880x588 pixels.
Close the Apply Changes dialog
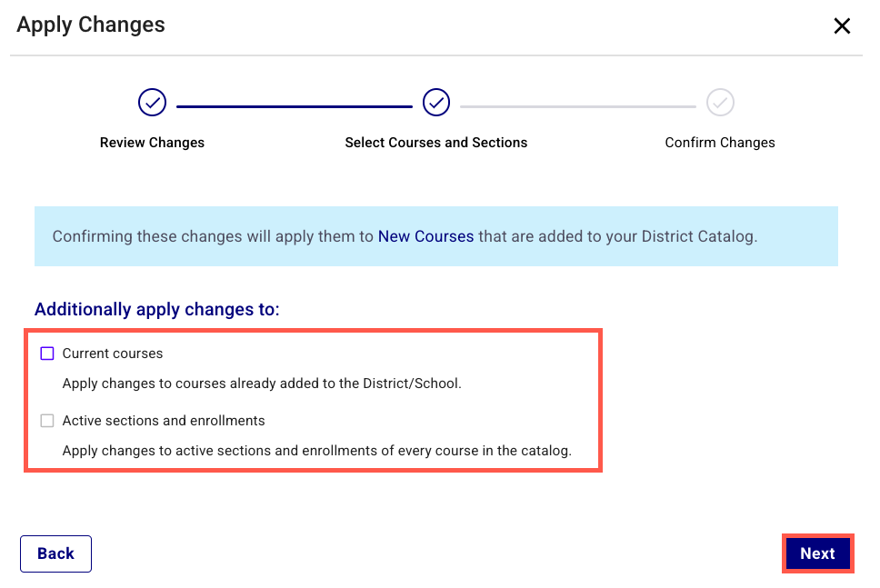click(841, 25)
